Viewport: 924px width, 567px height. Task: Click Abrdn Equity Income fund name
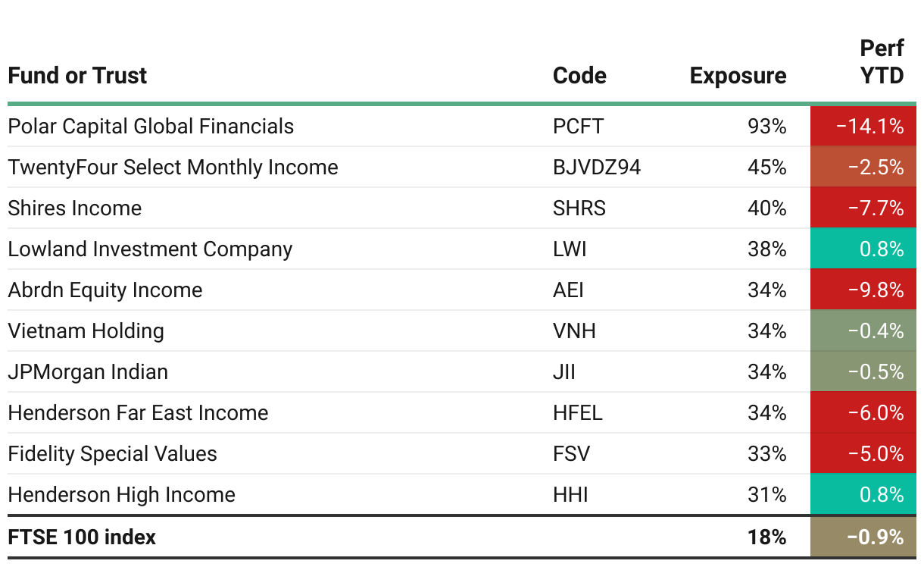[105, 290]
